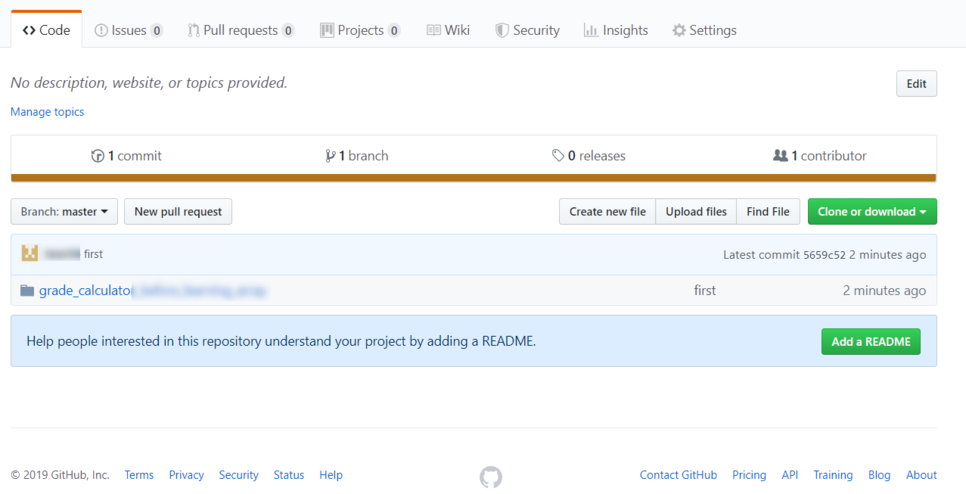Switch to the Security tab
The image size is (966, 494).
click(x=527, y=30)
